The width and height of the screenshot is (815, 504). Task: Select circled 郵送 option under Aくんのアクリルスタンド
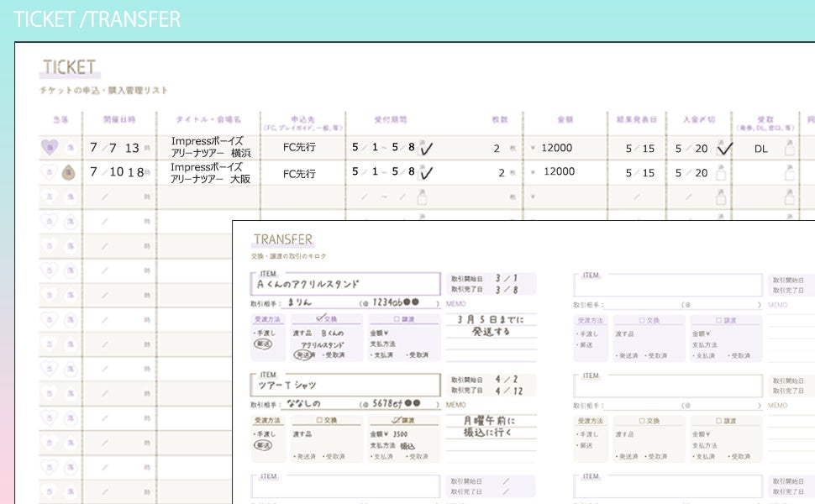point(262,344)
